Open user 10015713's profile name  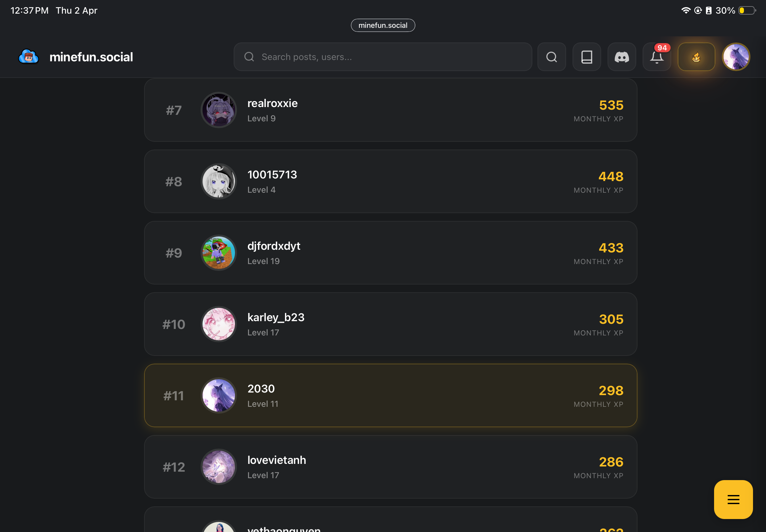(272, 175)
